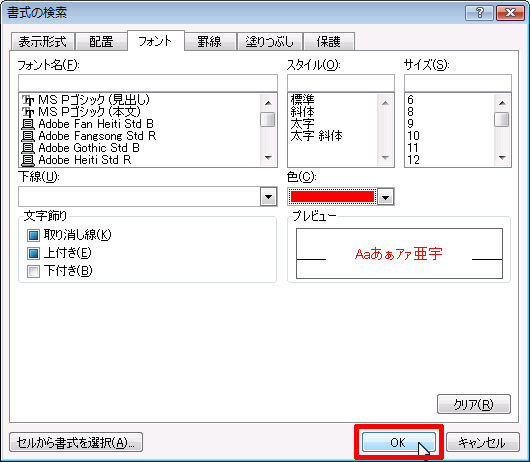Screen dimensions: 530x462
Task: Click the help question mark icon
Action: (479, 13)
